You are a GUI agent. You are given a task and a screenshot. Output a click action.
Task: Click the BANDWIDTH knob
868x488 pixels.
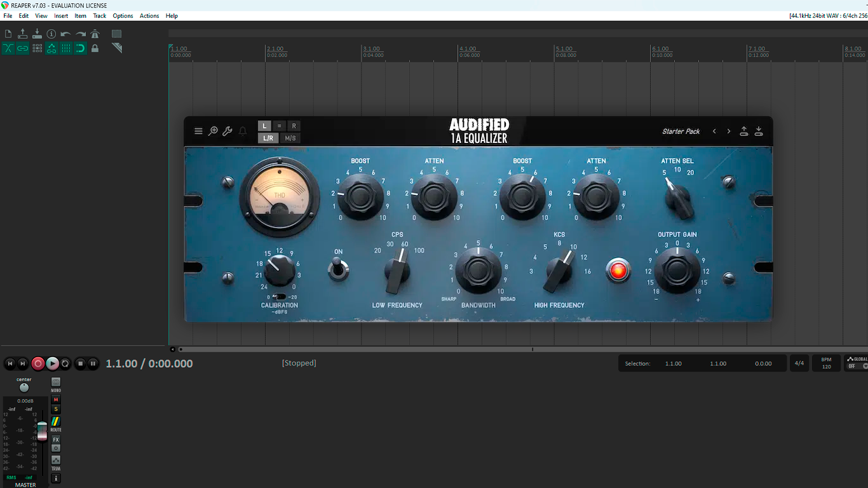pos(478,270)
